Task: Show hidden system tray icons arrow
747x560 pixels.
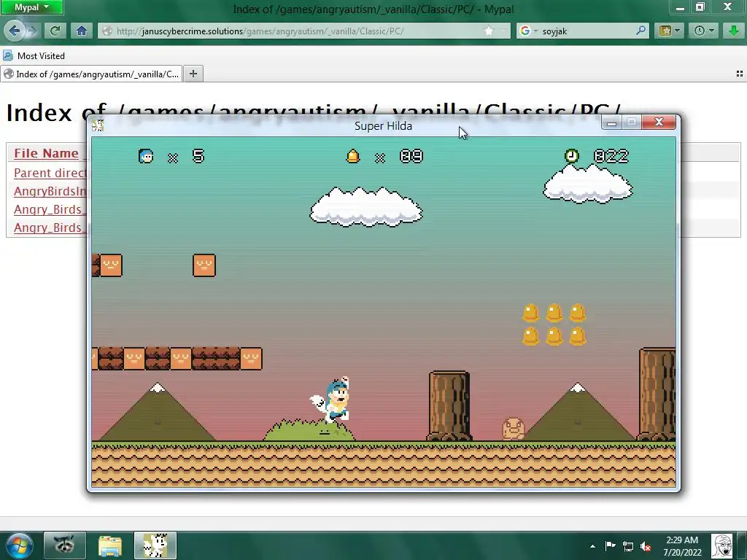Action: [592, 547]
